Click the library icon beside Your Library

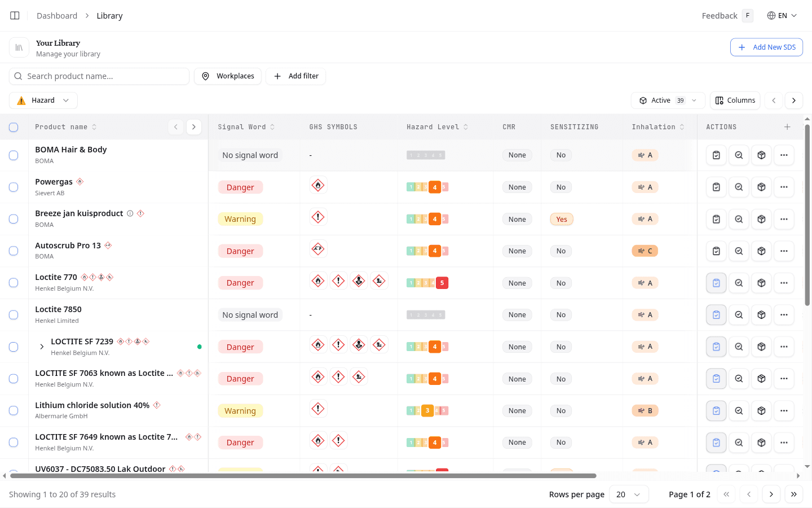pyautogui.click(x=19, y=47)
